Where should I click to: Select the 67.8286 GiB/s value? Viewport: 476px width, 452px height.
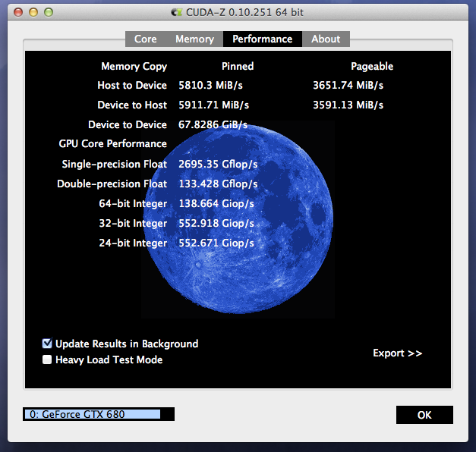click(x=213, y=124)
